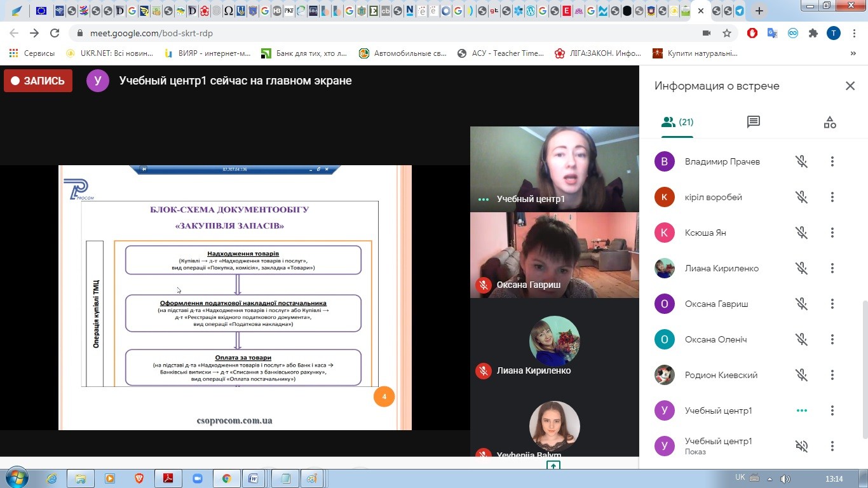868x488 pixels.
Task: Open Windows Explorer folder in taskbar
Action: coord(81,478)
